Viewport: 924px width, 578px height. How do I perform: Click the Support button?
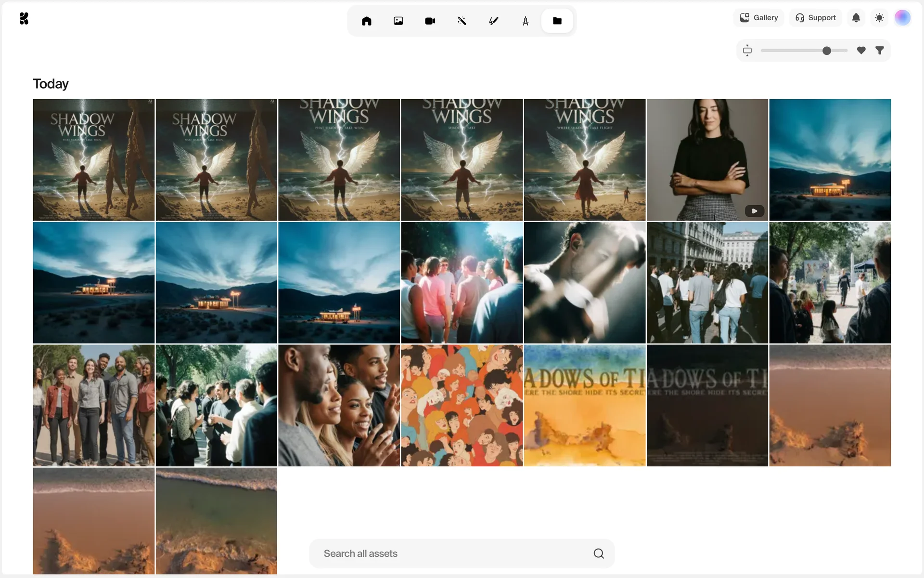click(815, 18)
